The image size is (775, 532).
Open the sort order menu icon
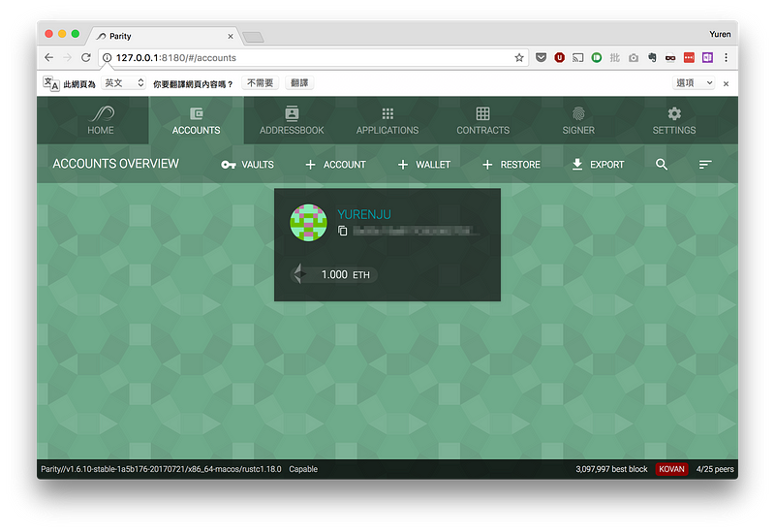pos(705,165)
